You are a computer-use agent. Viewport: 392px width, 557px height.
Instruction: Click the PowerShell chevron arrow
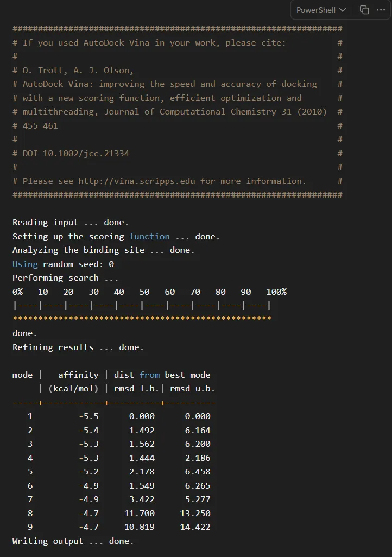(343, 10)
